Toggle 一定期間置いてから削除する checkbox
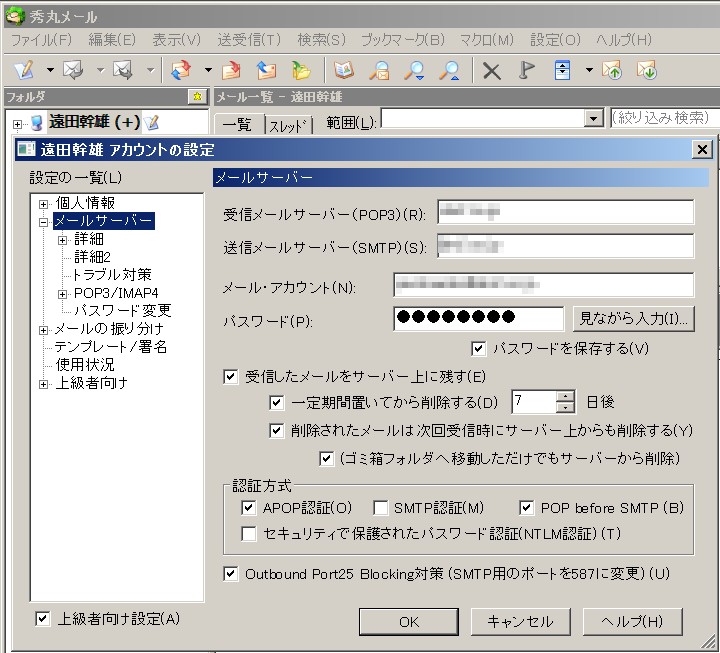This screenshot has height=653, width=720. click(276, 403)
